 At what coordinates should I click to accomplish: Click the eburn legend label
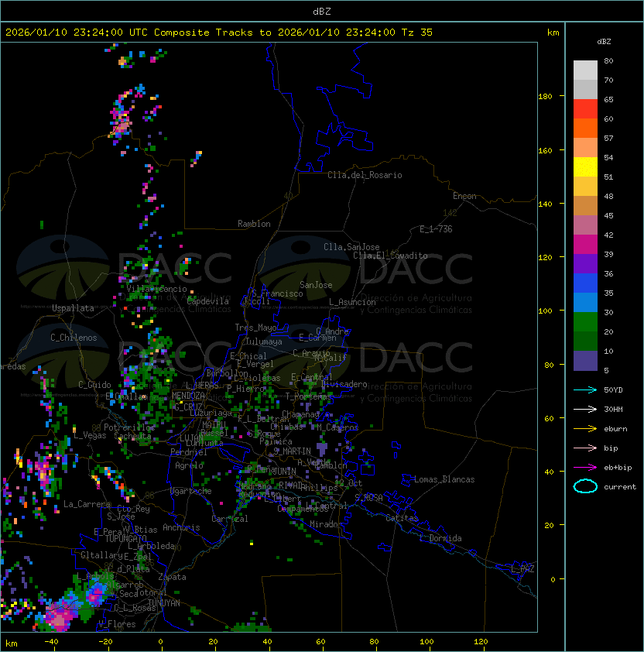click(x=615, y=429)
